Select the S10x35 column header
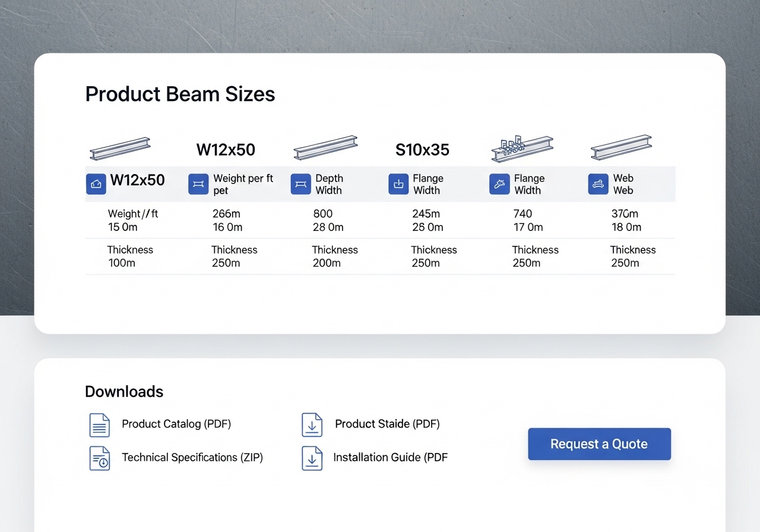760x532 pixels. click(x=422, y=150)
